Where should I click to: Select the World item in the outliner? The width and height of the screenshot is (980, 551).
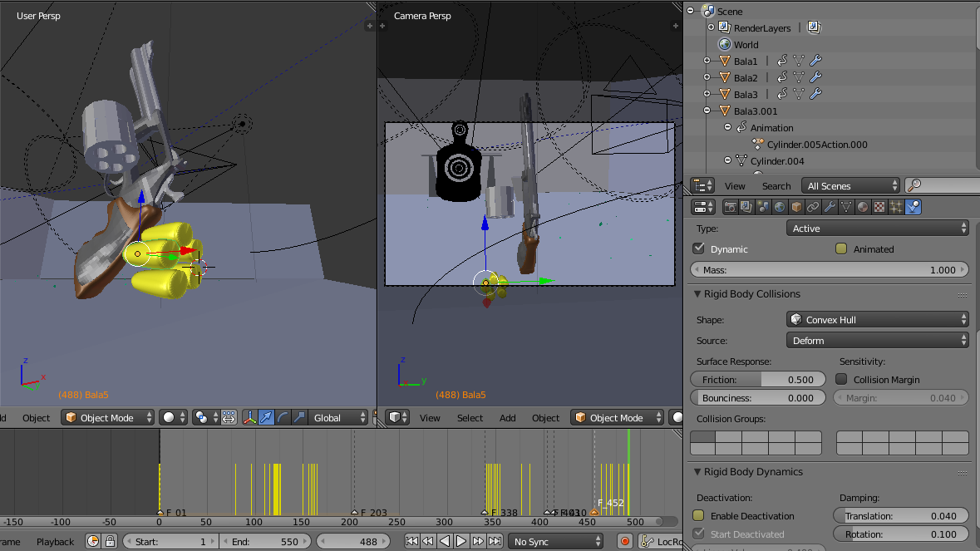pos(746,44)
